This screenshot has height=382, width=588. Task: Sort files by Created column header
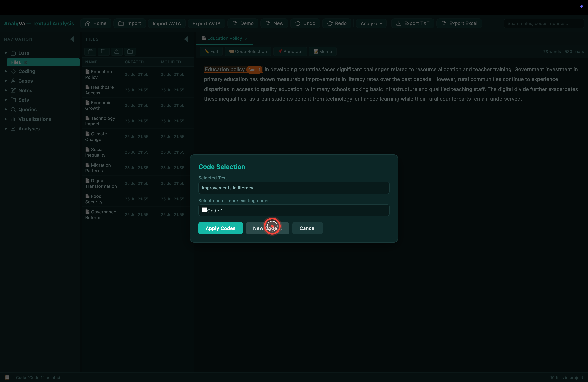(x=134, y=62)
